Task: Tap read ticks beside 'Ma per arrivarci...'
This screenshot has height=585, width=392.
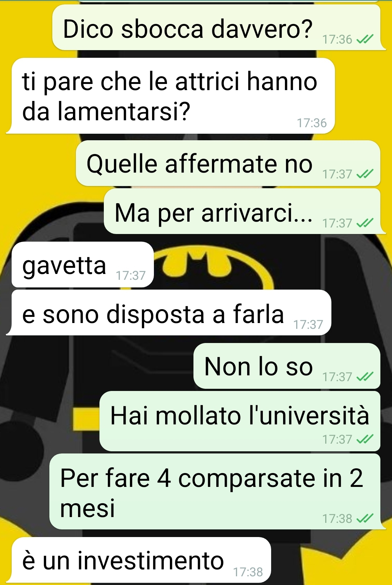Action: click(x=365, y=223)
